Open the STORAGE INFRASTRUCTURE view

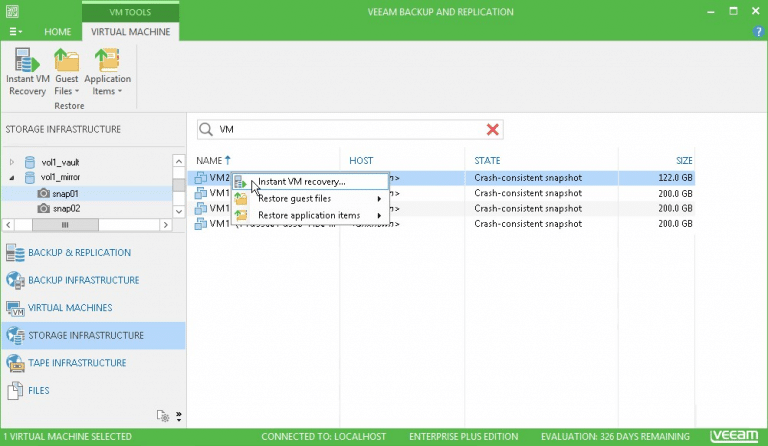pyautogui.click(x=93, y=335)
